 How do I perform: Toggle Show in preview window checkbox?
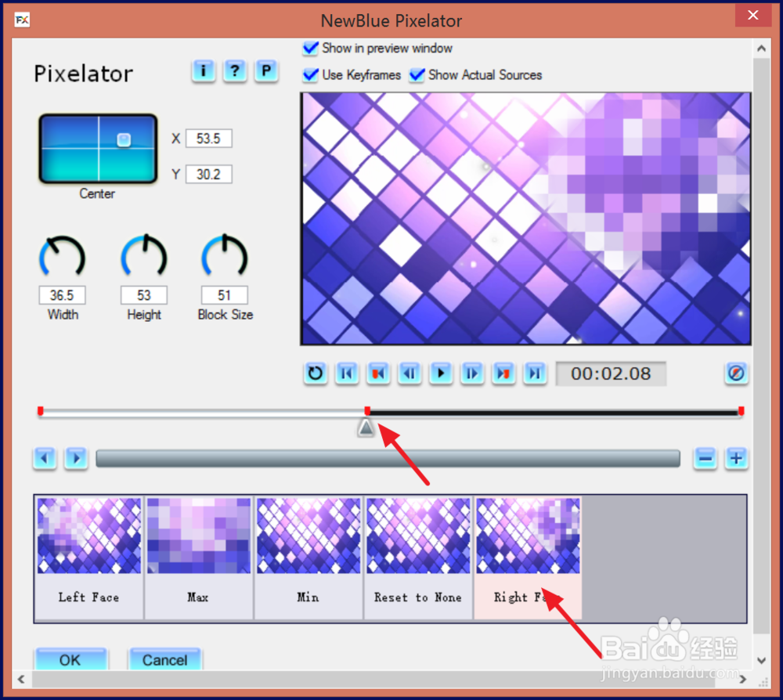click(x=310, y=49)
